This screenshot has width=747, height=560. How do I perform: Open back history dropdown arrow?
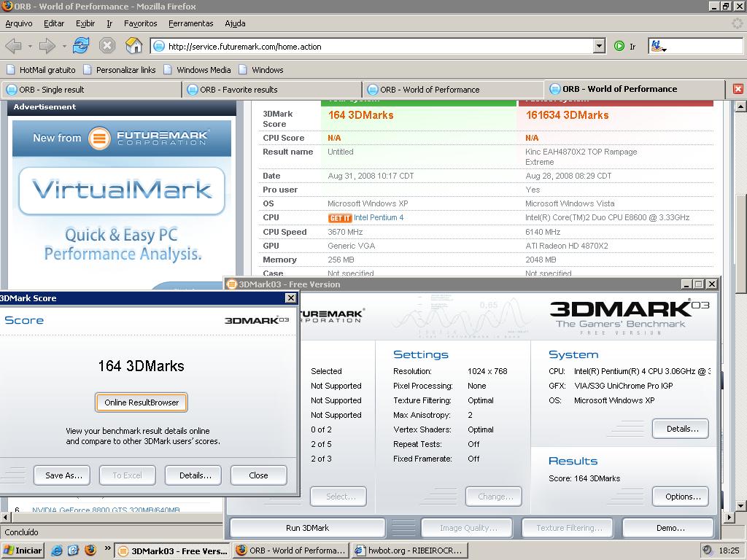29,46
